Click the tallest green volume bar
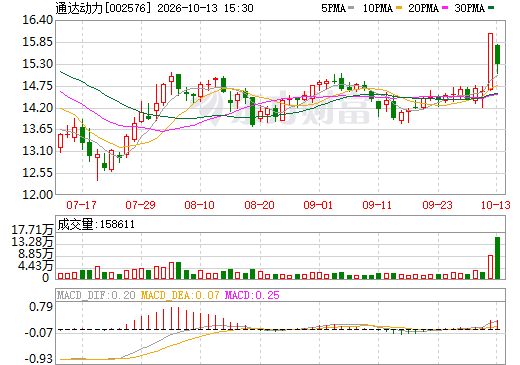The width and height of the screenshot is (520, 365). (497, 258)
